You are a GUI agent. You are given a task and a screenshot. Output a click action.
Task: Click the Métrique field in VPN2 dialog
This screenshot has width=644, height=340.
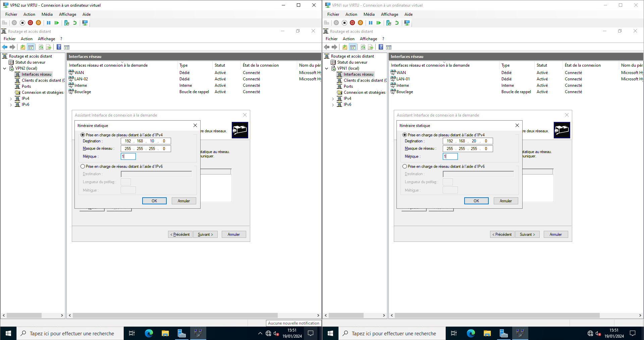(128, 156)
